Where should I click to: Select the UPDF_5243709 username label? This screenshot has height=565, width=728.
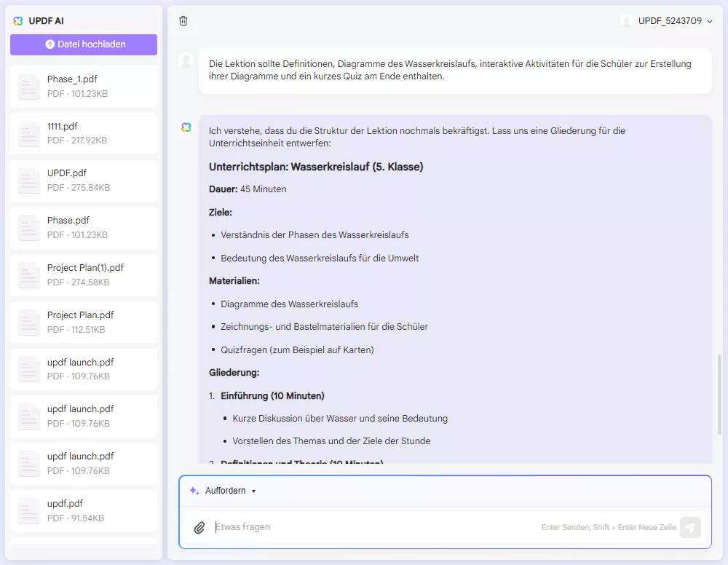(670, 21)
